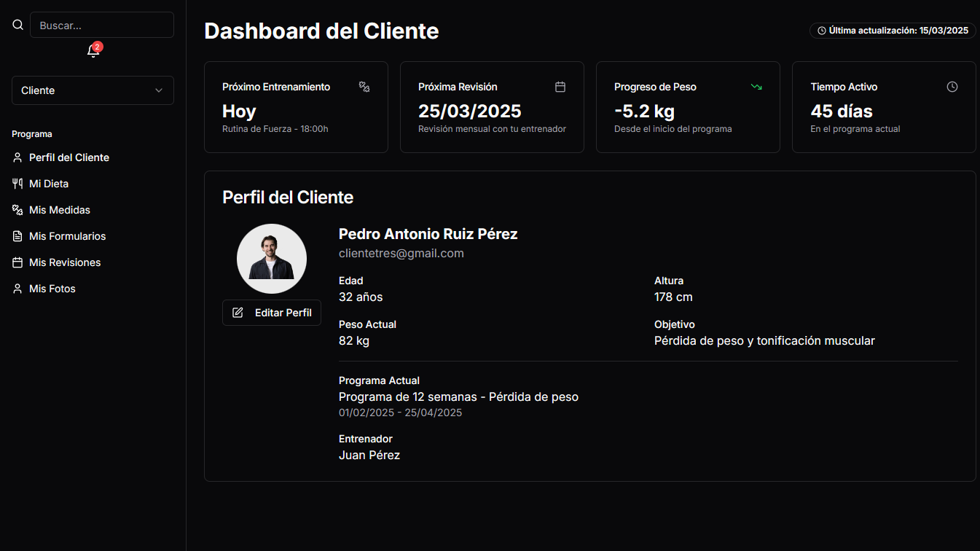Click the pencil icon in Editar Perfil

pos(238,313)
